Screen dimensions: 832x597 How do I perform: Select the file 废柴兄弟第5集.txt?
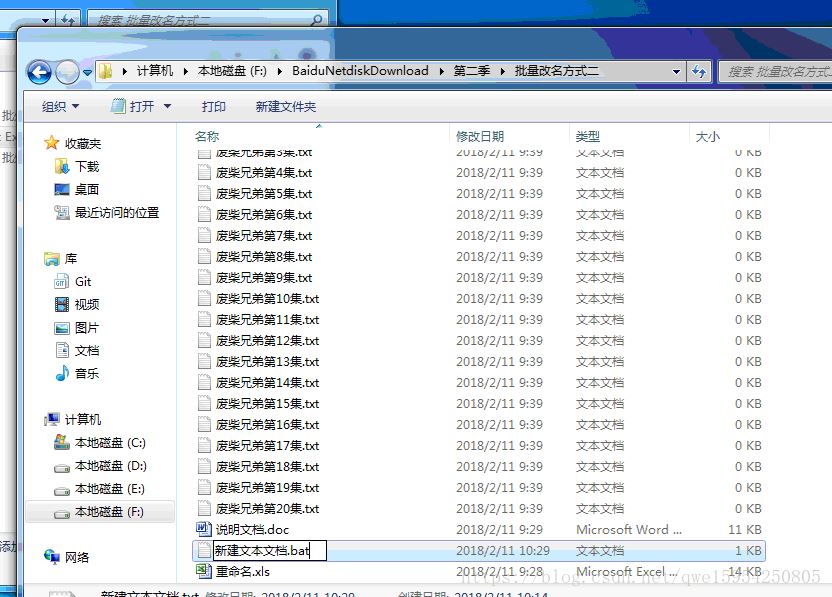pos(264,194)
